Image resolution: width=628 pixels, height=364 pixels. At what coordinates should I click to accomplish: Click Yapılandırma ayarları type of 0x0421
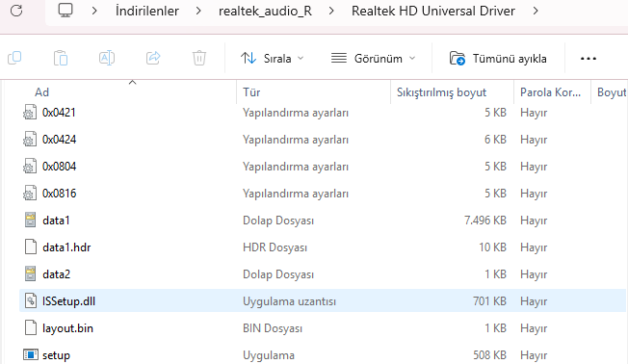coord(296,113)
